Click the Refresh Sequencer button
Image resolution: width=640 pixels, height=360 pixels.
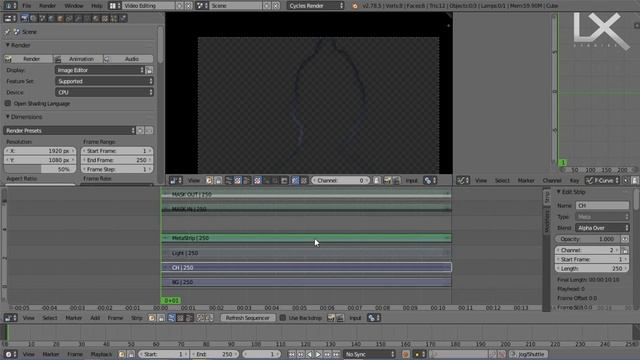point(247,318)
